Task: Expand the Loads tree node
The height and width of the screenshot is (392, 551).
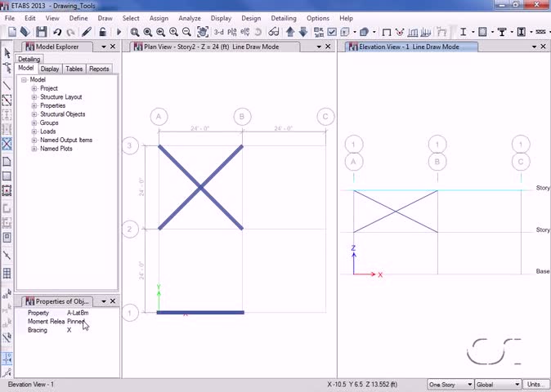Action: pyautogui.click(x=34, y=131)
